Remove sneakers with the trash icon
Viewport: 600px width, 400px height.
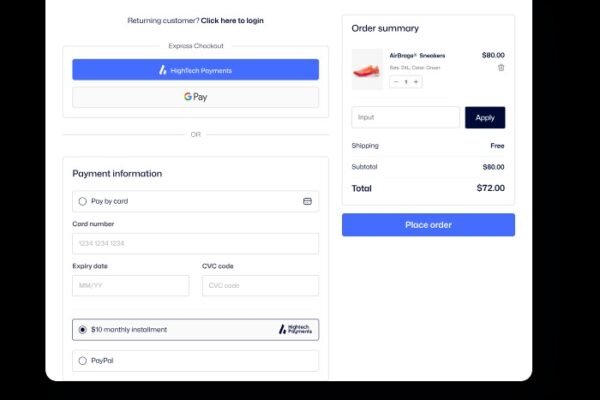(501, 68)
